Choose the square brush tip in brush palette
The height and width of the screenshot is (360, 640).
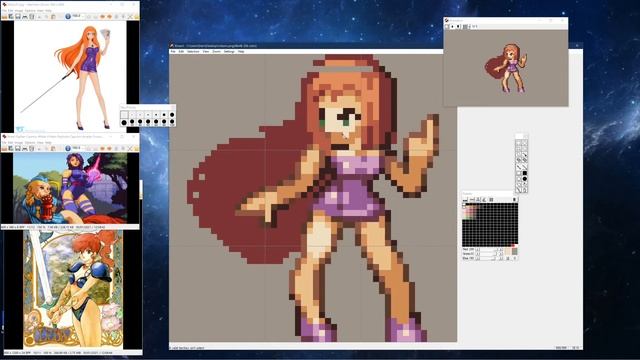[124, 115]
